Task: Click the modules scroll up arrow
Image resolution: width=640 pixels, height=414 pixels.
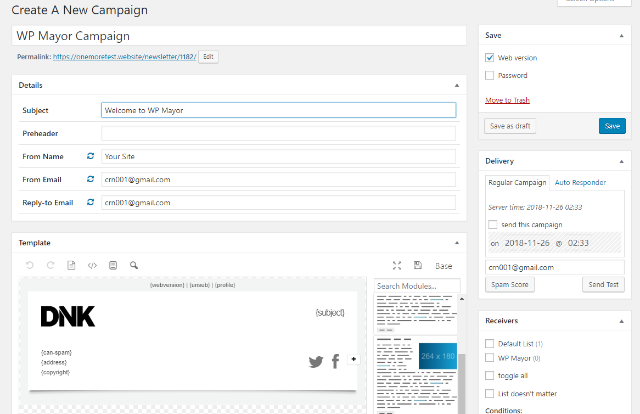Action: (462, 299)
